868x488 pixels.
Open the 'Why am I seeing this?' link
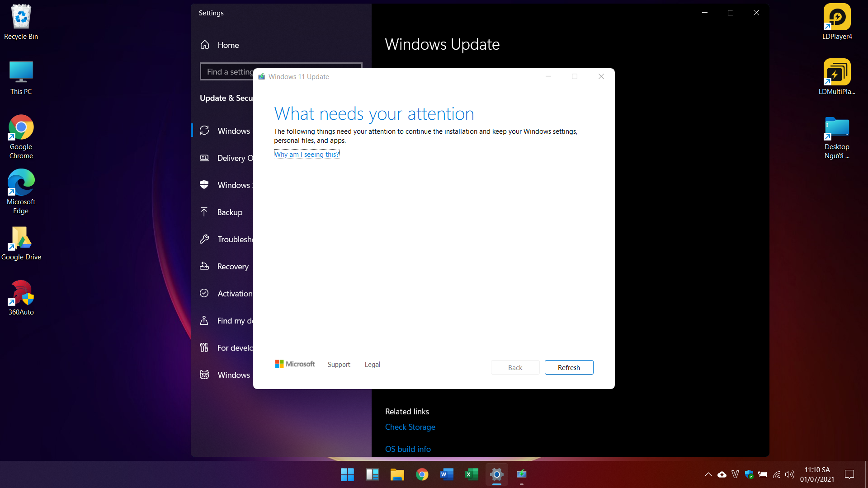[x=307, y=155]
